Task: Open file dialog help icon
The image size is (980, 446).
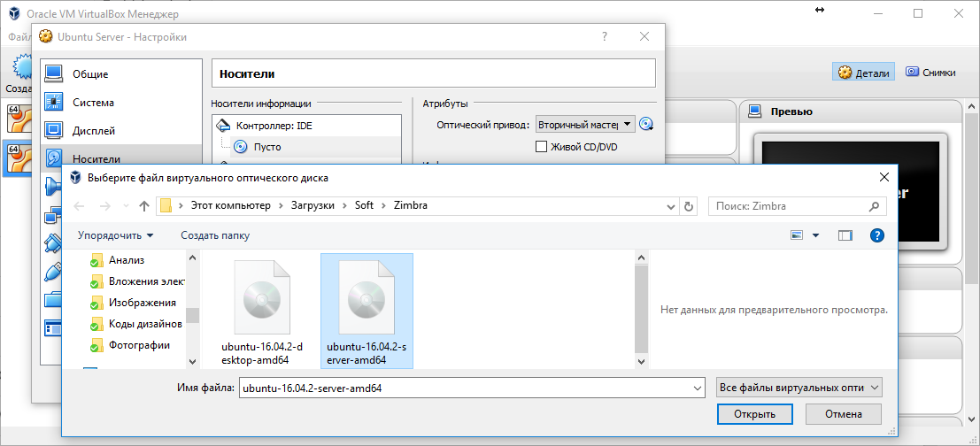Action: coord(877,235)
